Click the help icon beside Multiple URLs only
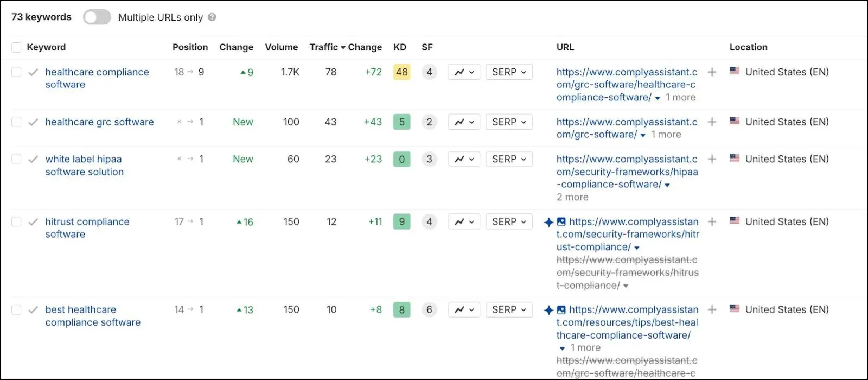 click(x=212, y=17)
